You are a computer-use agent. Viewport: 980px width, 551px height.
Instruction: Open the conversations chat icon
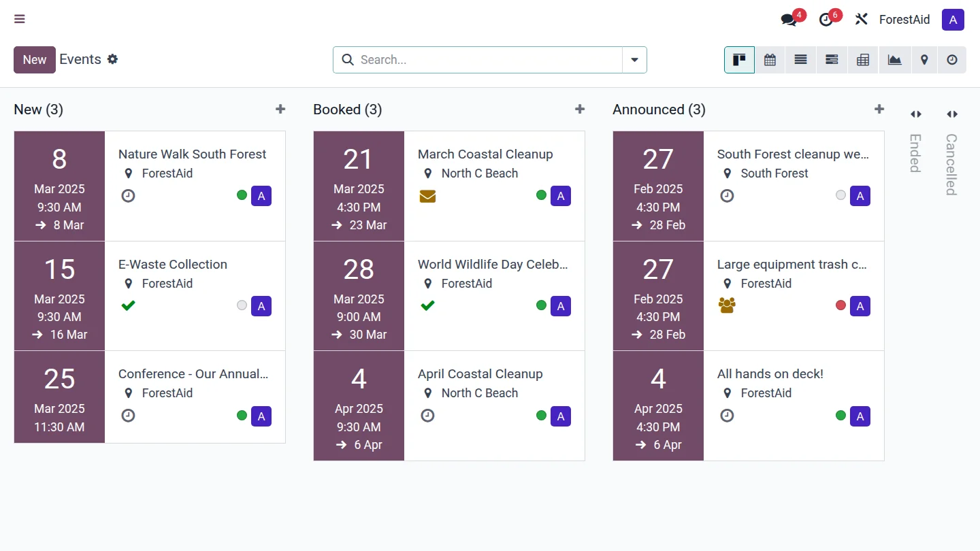[789, 20]
